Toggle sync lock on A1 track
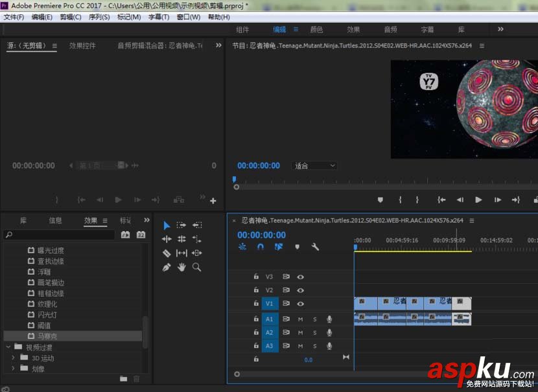Viewport: 538px width, 392px height. pyautogui.click(x=286, y=319)
